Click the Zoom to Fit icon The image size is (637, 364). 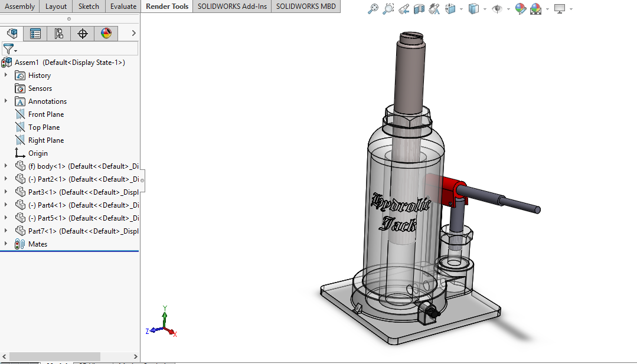373,9
